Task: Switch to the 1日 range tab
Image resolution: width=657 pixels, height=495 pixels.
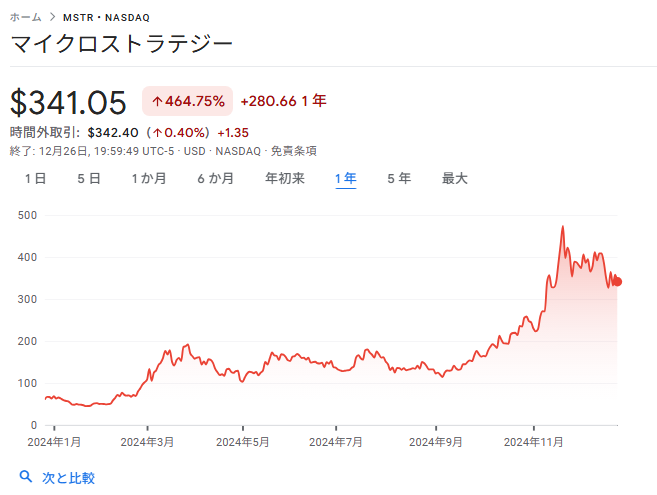Action: 35,178
